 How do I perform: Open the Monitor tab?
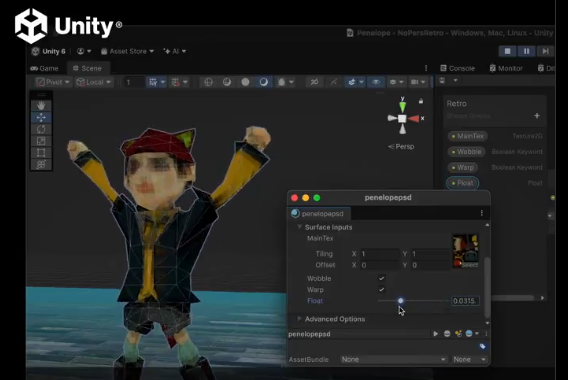tap(506, 68)
